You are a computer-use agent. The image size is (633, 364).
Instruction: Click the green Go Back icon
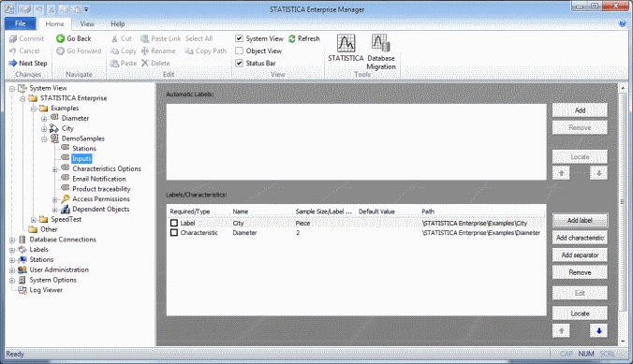pos(61,38)
